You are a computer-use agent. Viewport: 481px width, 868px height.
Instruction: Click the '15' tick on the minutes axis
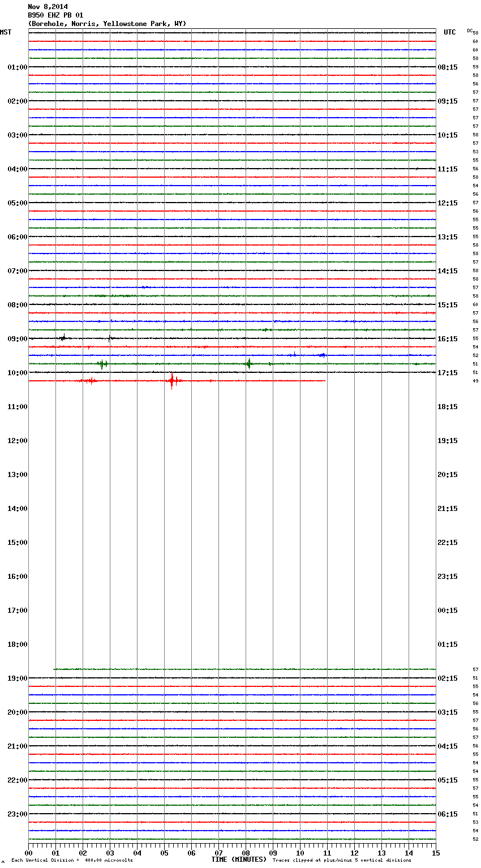(436, 853)
